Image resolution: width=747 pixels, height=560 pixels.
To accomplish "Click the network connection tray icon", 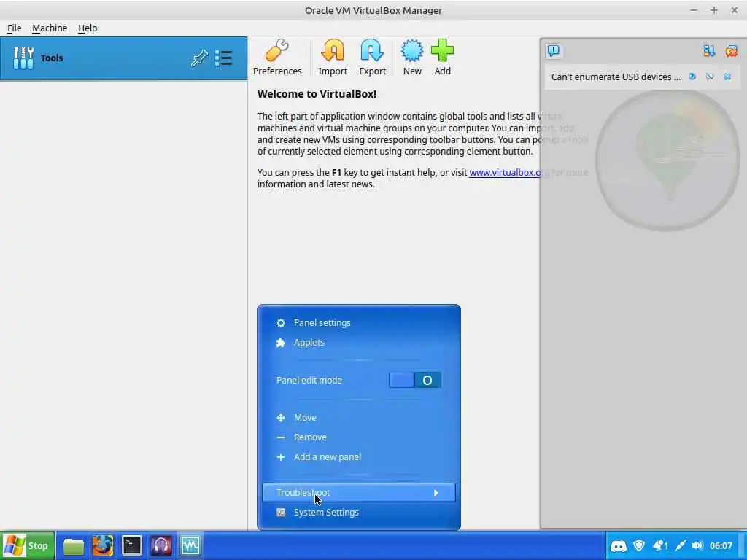I will (x=681, y=545).
